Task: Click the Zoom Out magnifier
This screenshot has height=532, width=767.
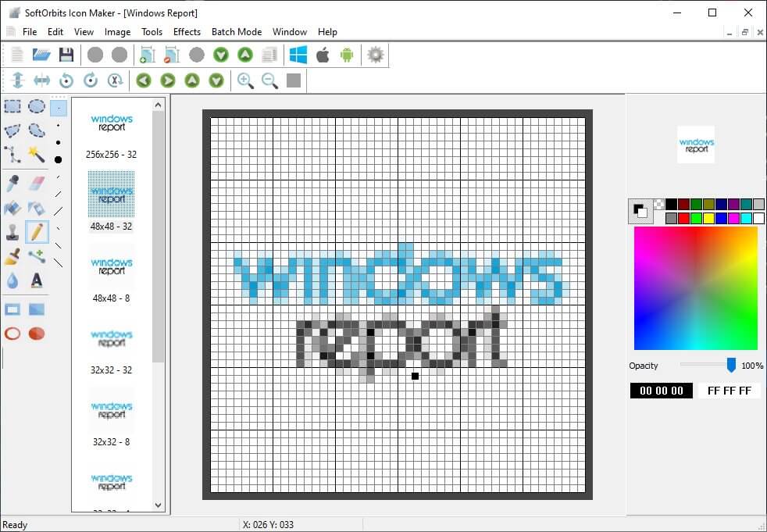Action: point(269,80)
